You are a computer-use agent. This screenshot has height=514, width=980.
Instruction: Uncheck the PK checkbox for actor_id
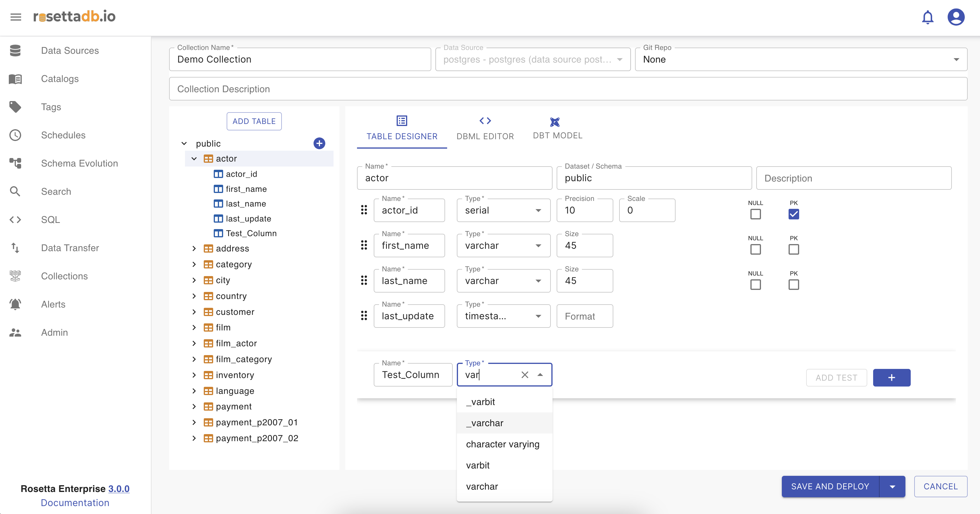pos(794,214)
